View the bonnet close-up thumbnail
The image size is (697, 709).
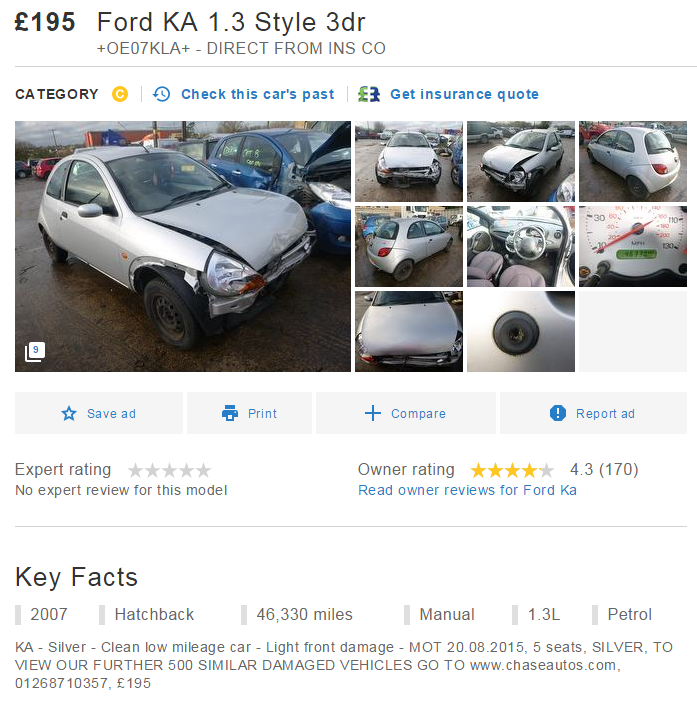[x=409, y=331]
